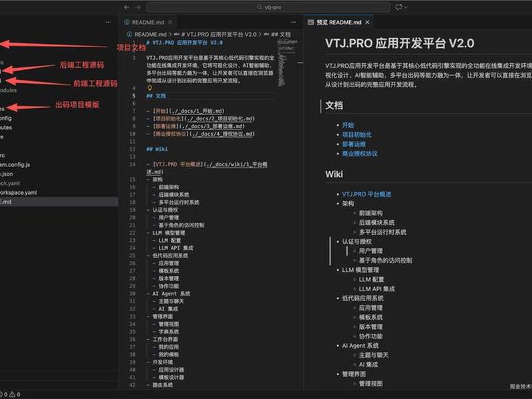Click '管理视图' item in preview
The width and height of the screenshot is (532, 399).
370,384
